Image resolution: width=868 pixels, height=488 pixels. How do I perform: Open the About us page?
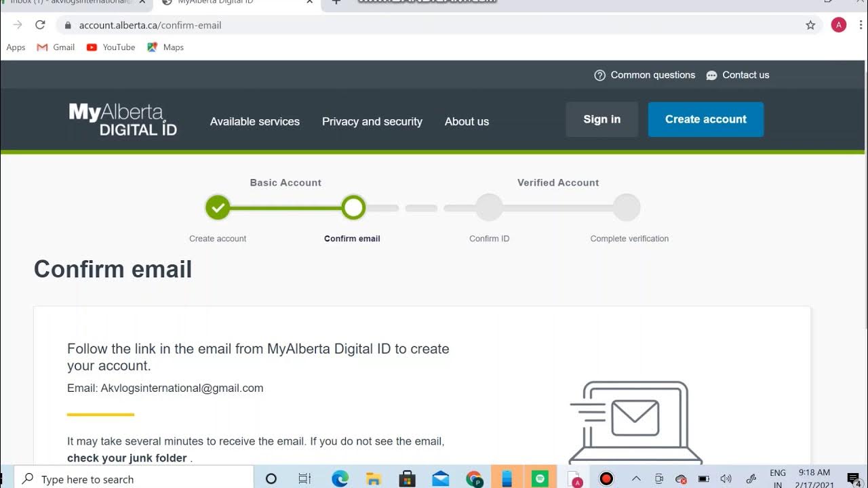467,121
